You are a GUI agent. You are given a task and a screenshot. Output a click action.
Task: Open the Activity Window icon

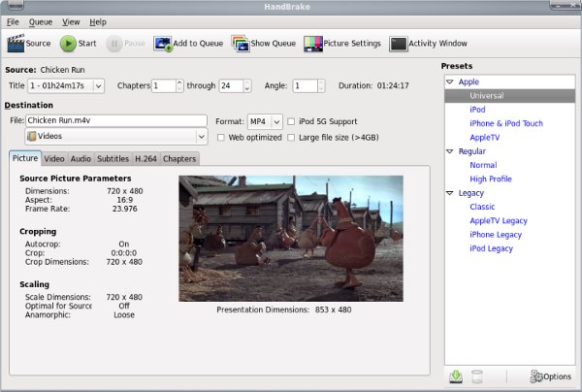pos(399,43)
